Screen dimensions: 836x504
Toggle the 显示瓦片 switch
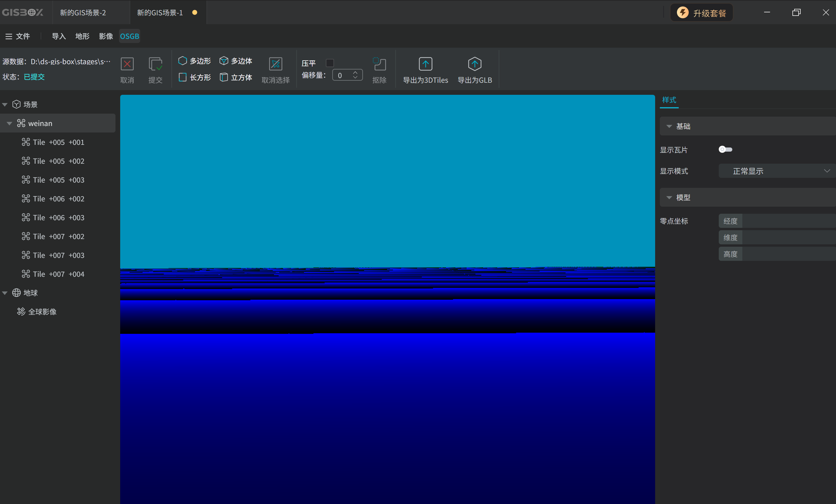click(726, 149)
